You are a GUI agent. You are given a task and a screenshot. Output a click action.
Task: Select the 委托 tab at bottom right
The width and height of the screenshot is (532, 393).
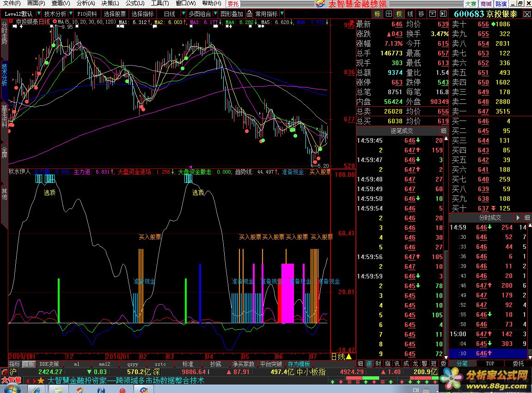[x=518, y=363]
